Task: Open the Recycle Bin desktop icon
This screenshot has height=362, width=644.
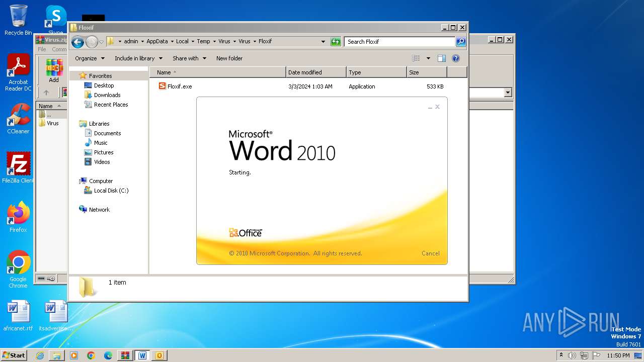Action: point(18,20)
